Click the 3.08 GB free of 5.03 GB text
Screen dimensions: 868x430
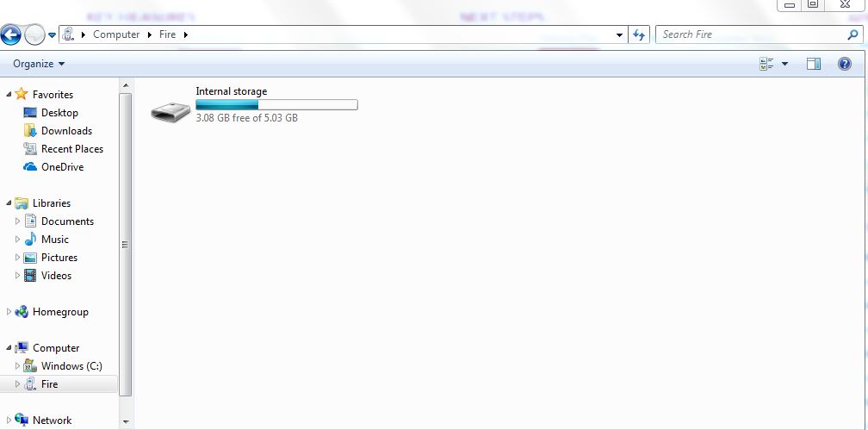click(x=247, y=118)
